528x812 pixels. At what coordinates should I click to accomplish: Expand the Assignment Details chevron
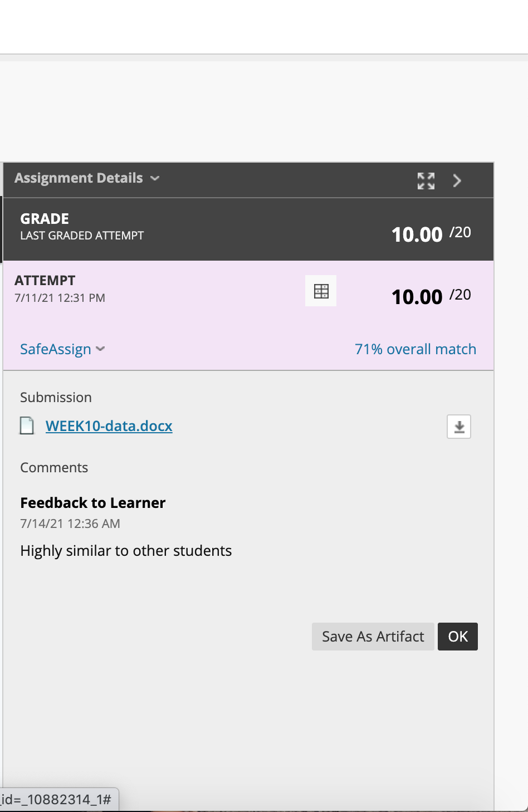click(155, 178)
